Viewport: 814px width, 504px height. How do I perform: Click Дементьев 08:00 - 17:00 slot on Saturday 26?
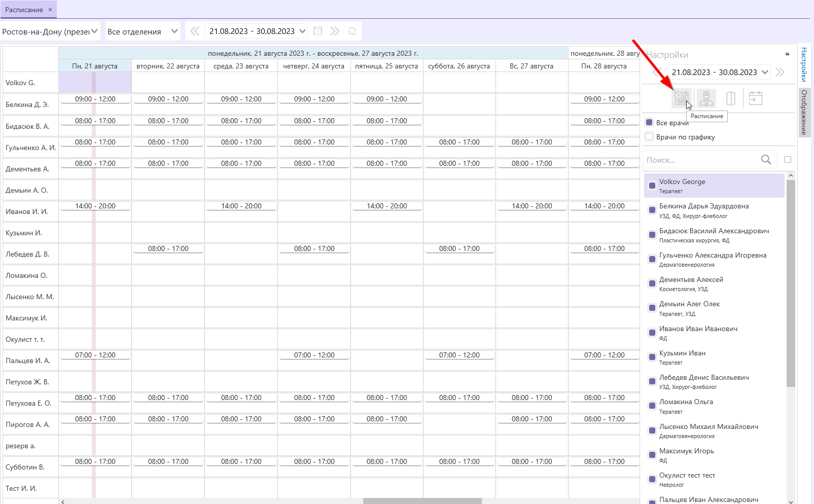(x=459, y=163)
